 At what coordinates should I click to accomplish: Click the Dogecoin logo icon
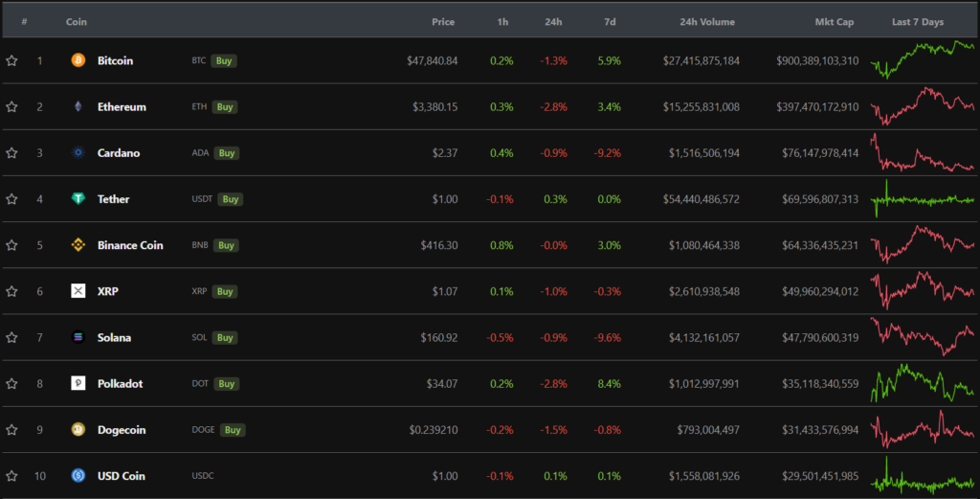[x=78, y=430]
